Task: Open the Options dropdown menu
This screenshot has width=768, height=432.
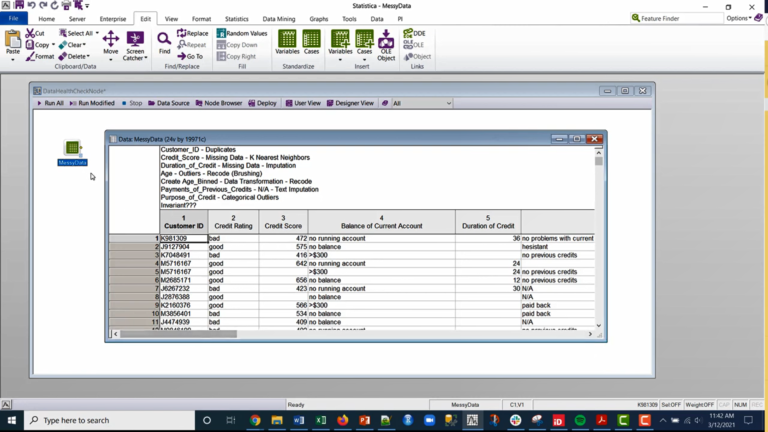Action: point(739,18)
